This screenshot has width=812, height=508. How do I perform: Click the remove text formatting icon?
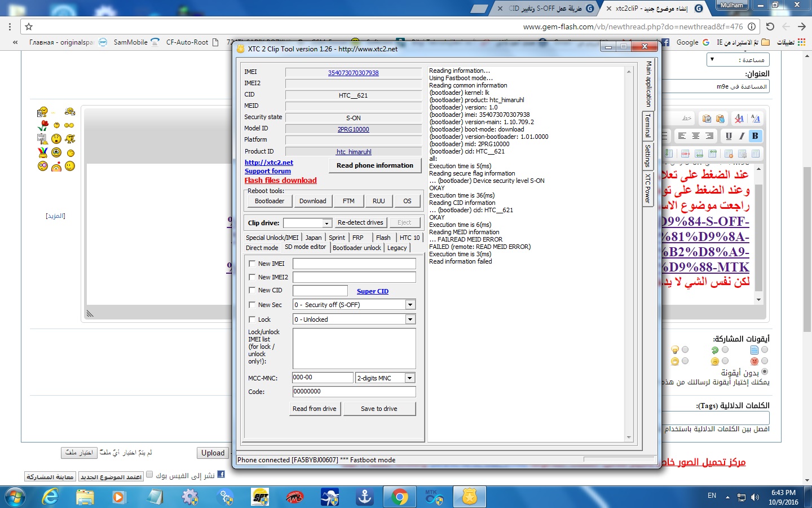[739, 119]
